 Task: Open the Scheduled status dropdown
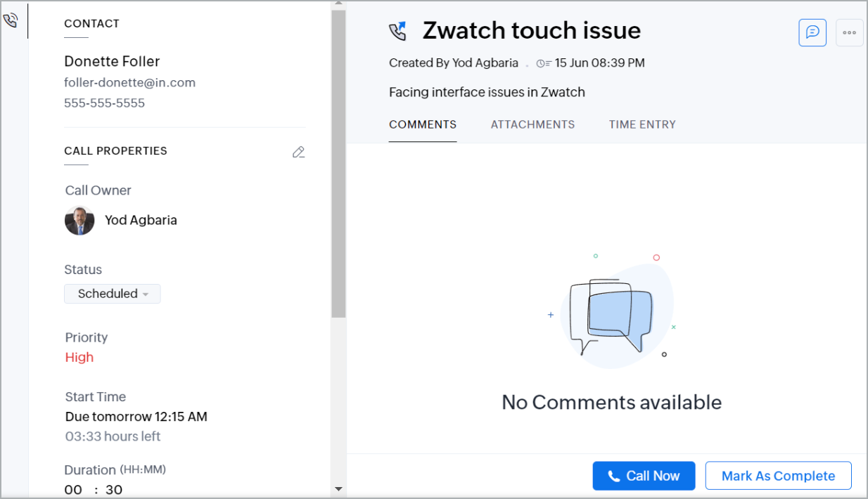click(x=113, y=294)
